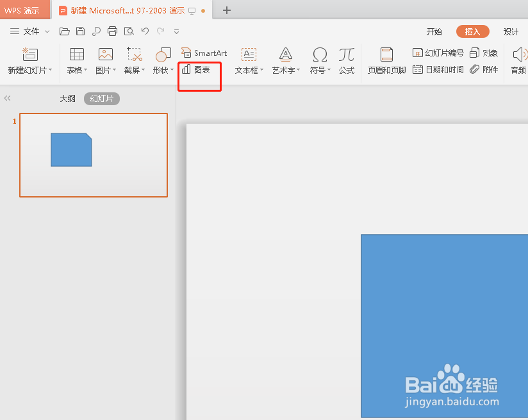Screen dimensions: 528x420
Task: Click the 页眉和页脚 header footer icon
Action: click(x=386, y=55)
